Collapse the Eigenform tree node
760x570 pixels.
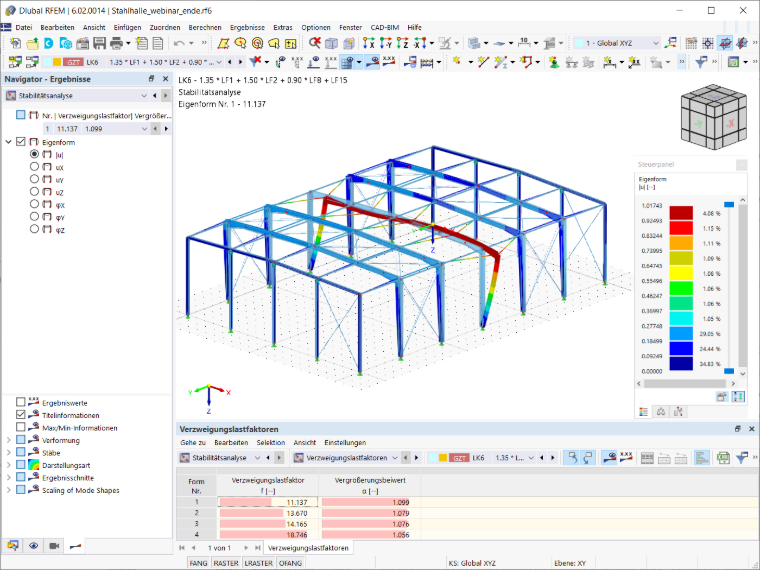pyautogui.click(x=8, y=142)
